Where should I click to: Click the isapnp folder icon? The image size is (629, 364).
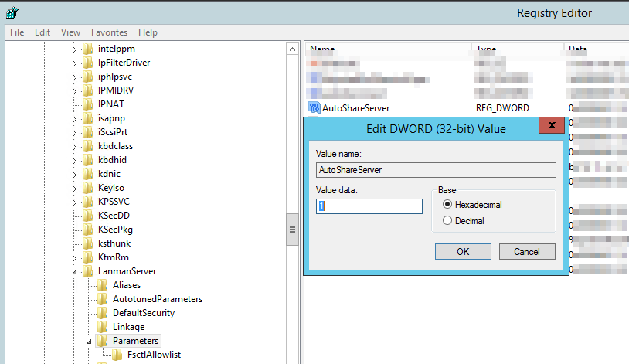click(88, 118)
